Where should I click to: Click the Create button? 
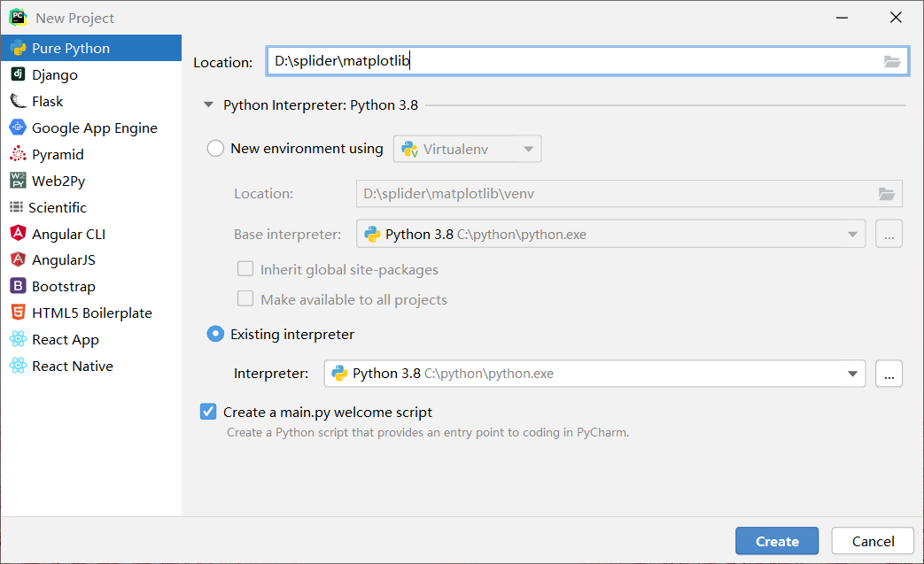777,541
